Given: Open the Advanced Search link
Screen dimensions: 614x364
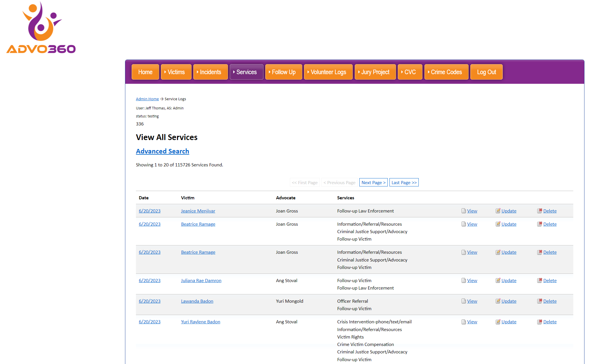Looking at the screenshot, I should [162, 151].
